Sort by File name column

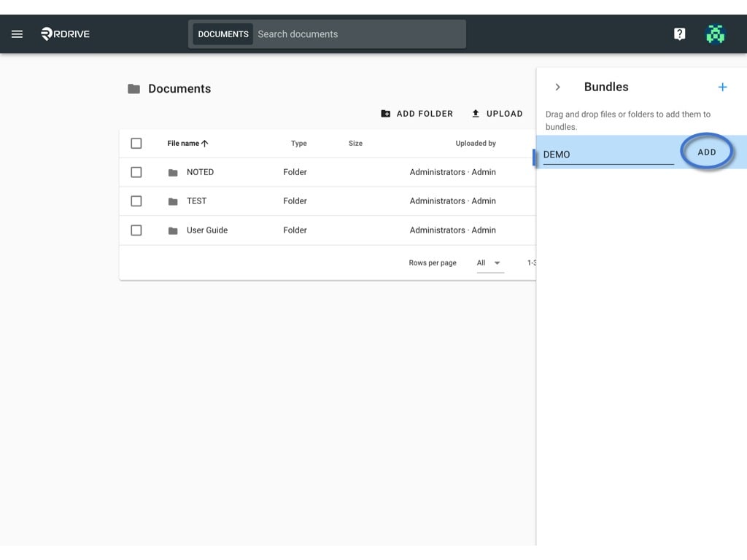click(187, 144)
